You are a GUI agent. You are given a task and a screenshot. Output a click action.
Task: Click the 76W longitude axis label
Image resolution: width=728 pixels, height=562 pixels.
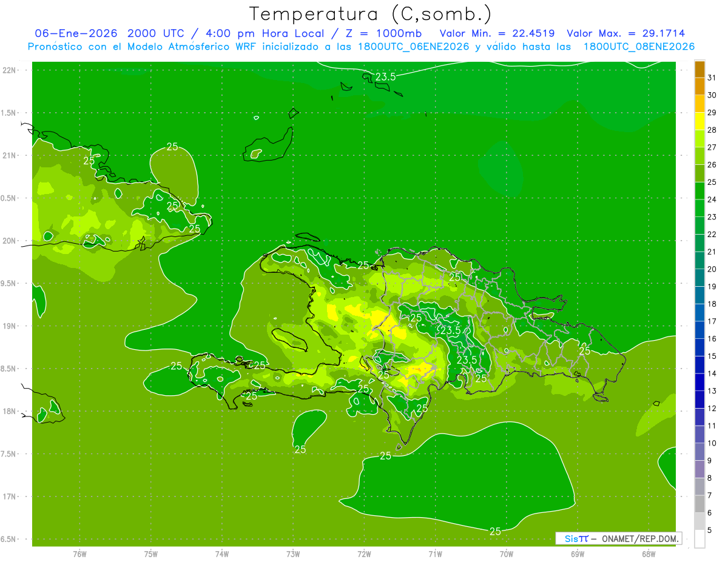(79, 554)
